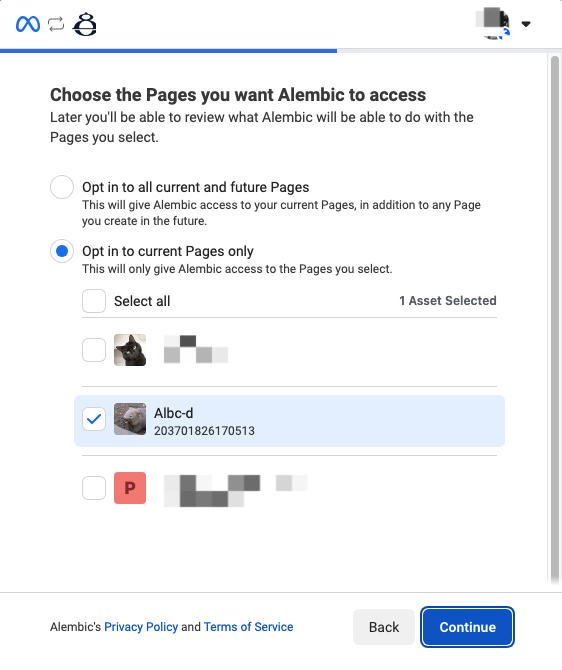Viewport: 562px width, 670px height.
Task: Click the Alembic app logo icon
Action: click(85, 24)
